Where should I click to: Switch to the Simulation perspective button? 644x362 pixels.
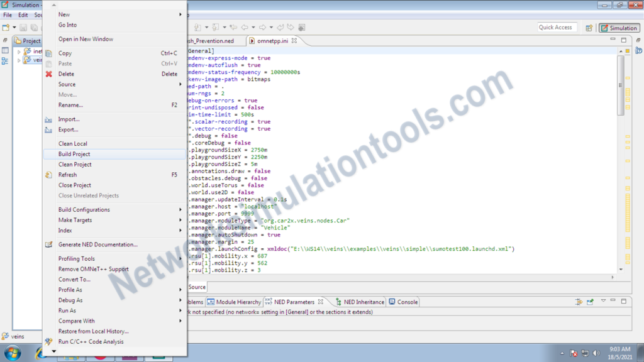click(x=618, y=28)
